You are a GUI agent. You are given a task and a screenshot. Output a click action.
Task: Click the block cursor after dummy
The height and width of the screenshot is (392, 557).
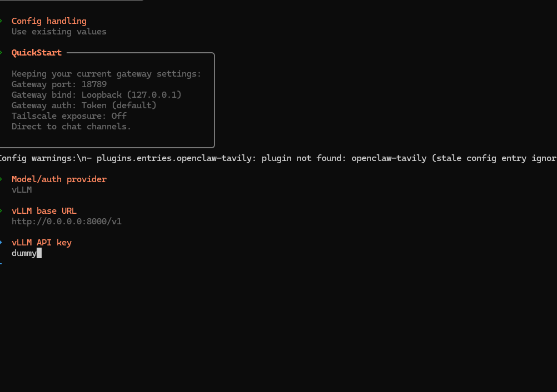[39, 253]
